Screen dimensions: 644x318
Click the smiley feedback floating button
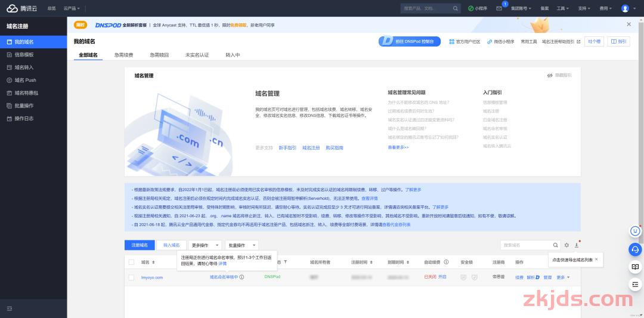pos(636,231)
